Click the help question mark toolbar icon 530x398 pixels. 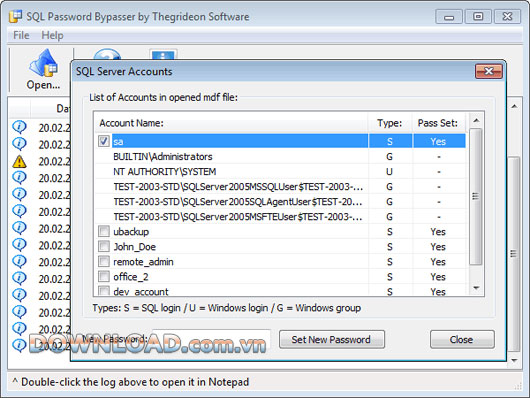tap(107, 54)
